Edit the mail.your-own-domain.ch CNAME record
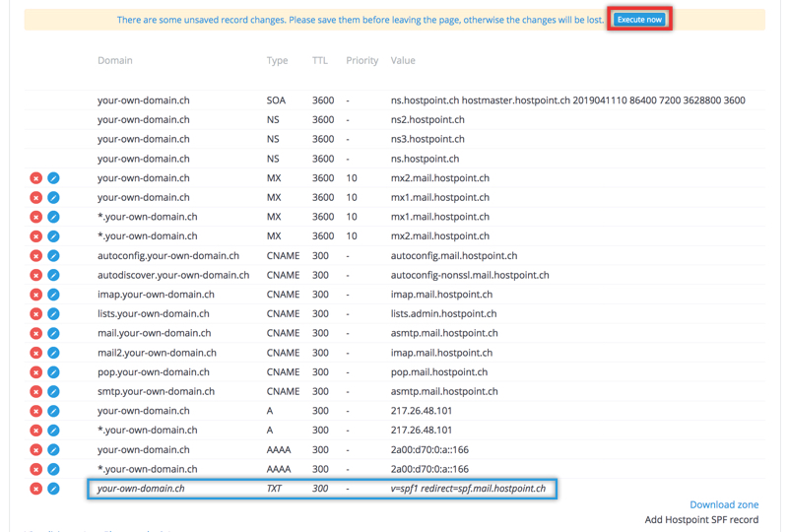788x532 pixels. pyautogui.click(x=53, y=333)
